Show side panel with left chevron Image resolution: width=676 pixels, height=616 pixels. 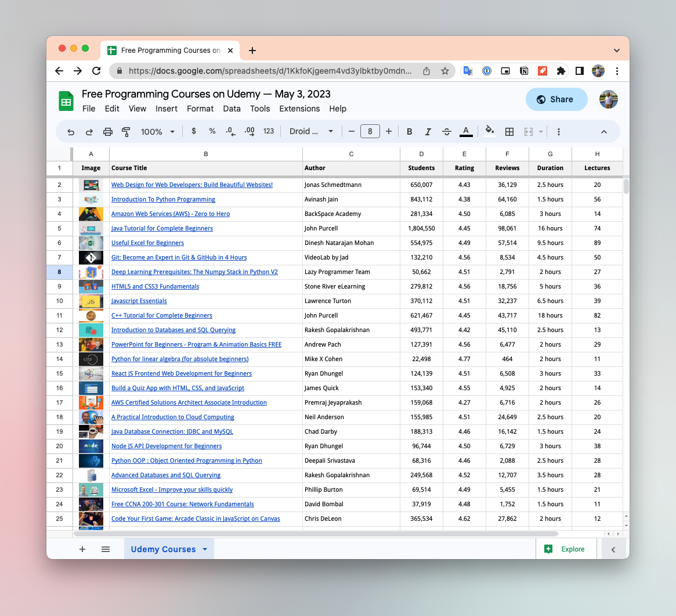click(x=613, y=549)
